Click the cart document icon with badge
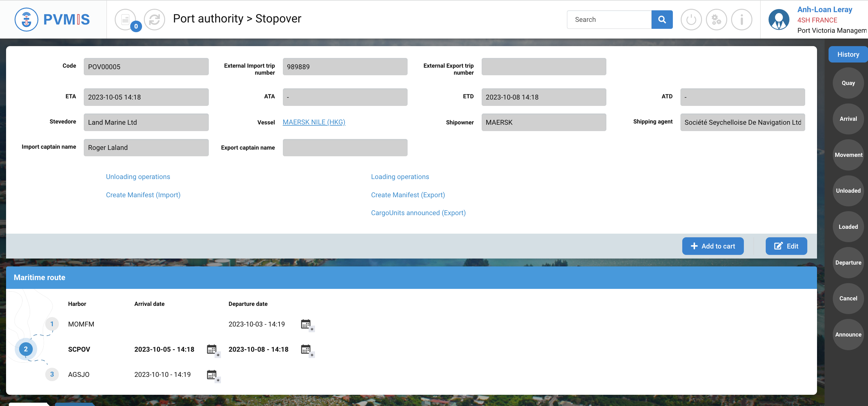868x406 pixels. [x=125, y=19]
